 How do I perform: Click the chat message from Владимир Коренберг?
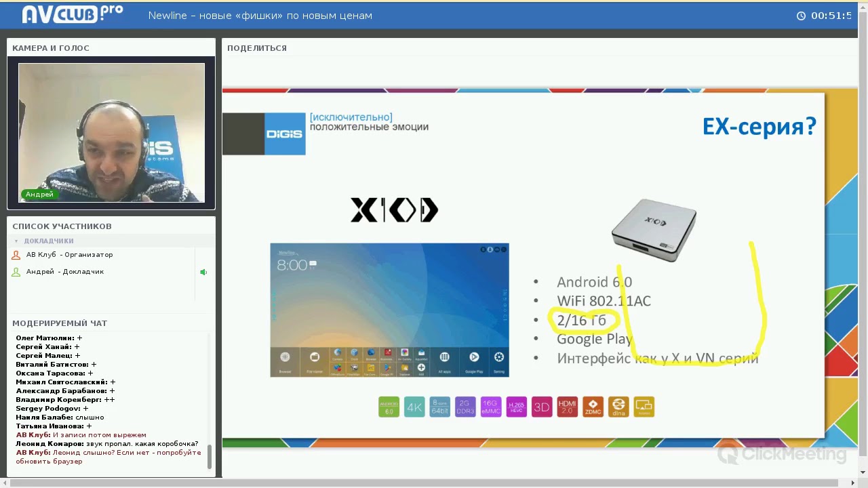click(x=65, y=400)
